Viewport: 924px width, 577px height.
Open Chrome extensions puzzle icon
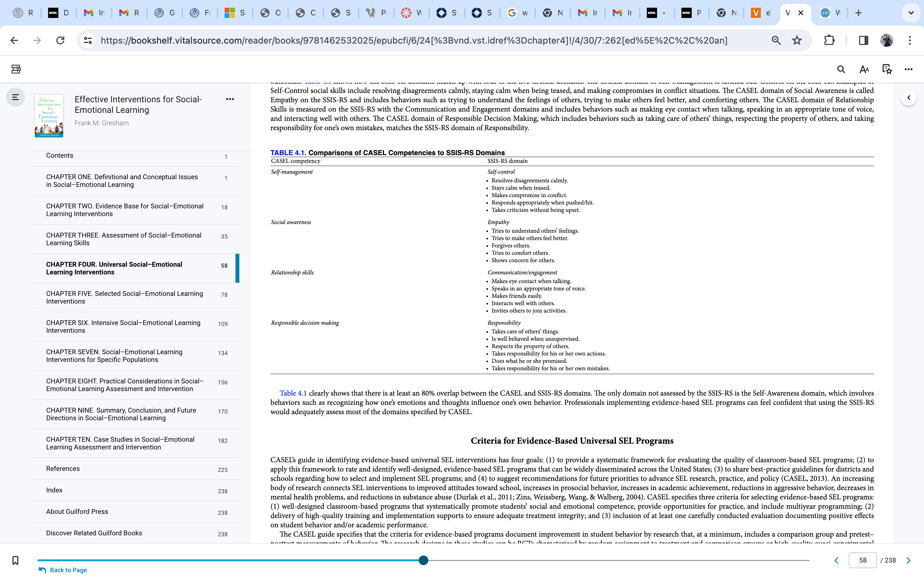coord(829,40)
